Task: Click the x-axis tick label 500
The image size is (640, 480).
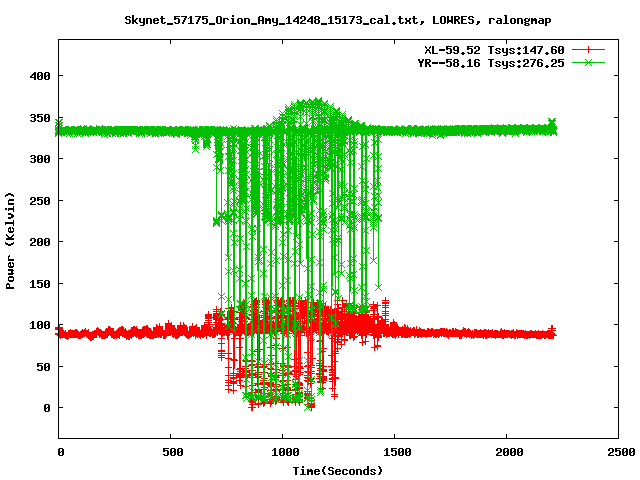Action: pos(173,452)
